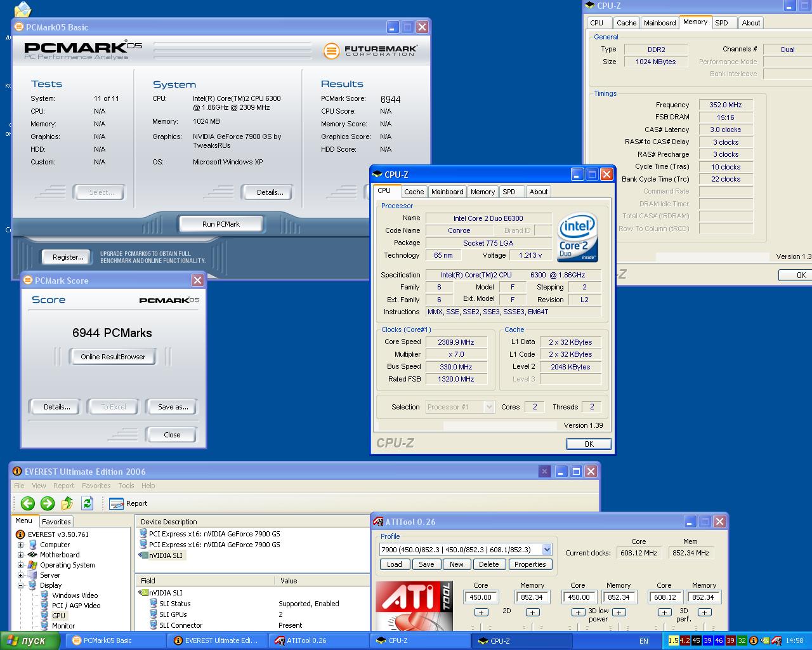Click the Register... button
Image resolution: width=812 pixels, height=650 pixels.
[x=68, y=257]
